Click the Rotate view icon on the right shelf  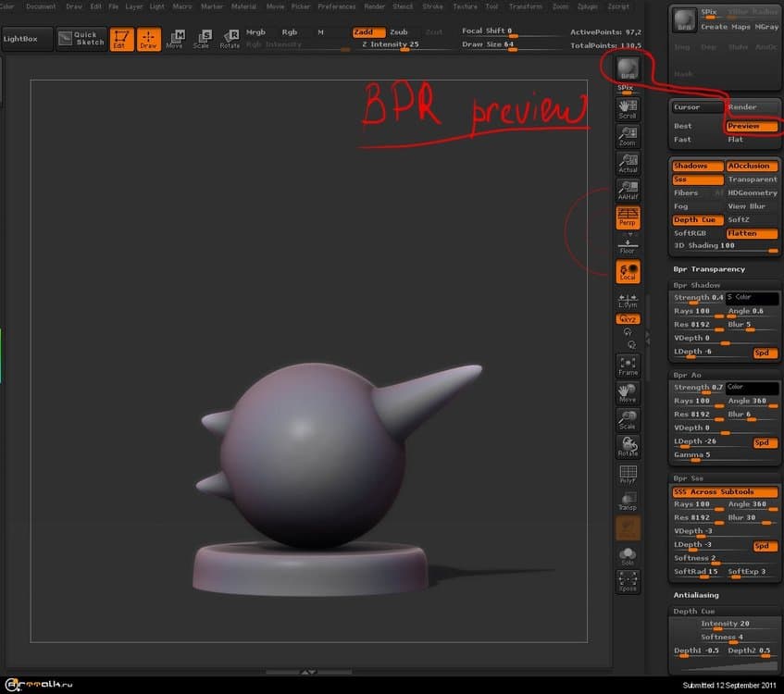click(628, 447)
